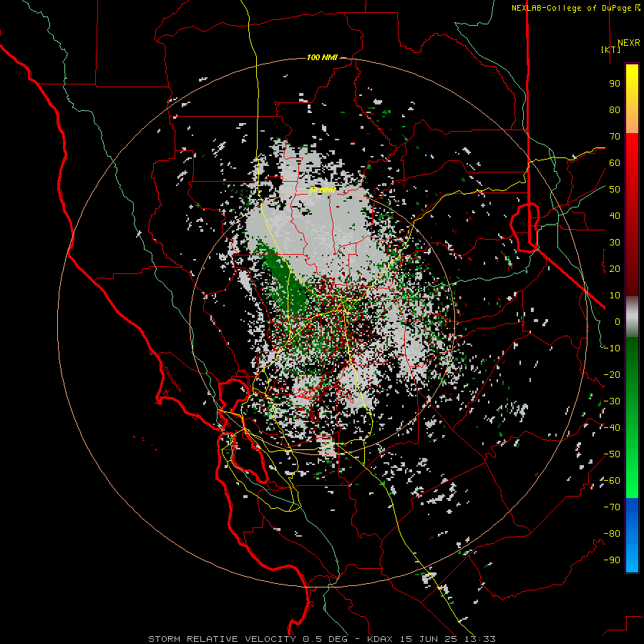Click the gray zero-velocity segment of color bar
Viewport: 644px width, 644px height.
tap(632, 317)
